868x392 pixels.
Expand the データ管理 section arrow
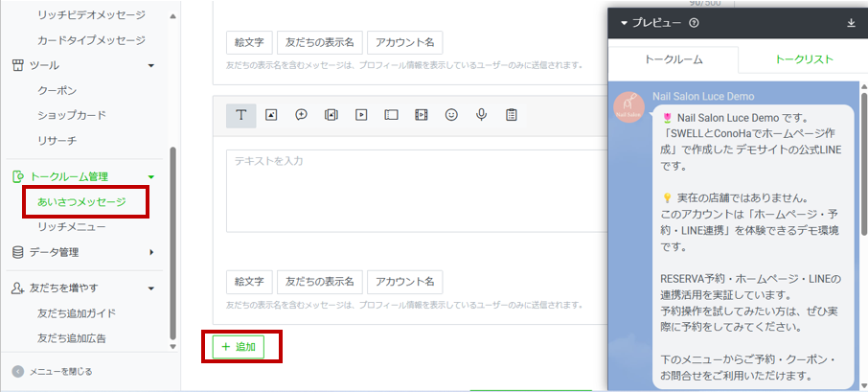(x=151, y=252)
